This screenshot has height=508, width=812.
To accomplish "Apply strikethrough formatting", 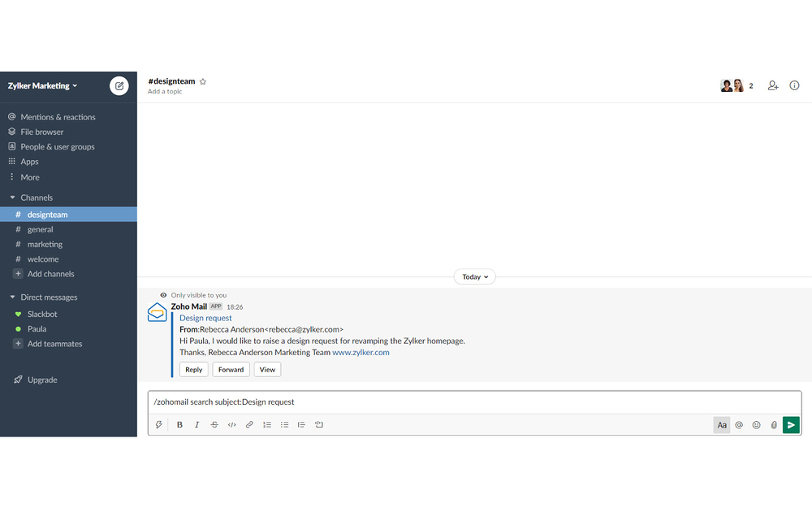I will (x=214, y=424).
